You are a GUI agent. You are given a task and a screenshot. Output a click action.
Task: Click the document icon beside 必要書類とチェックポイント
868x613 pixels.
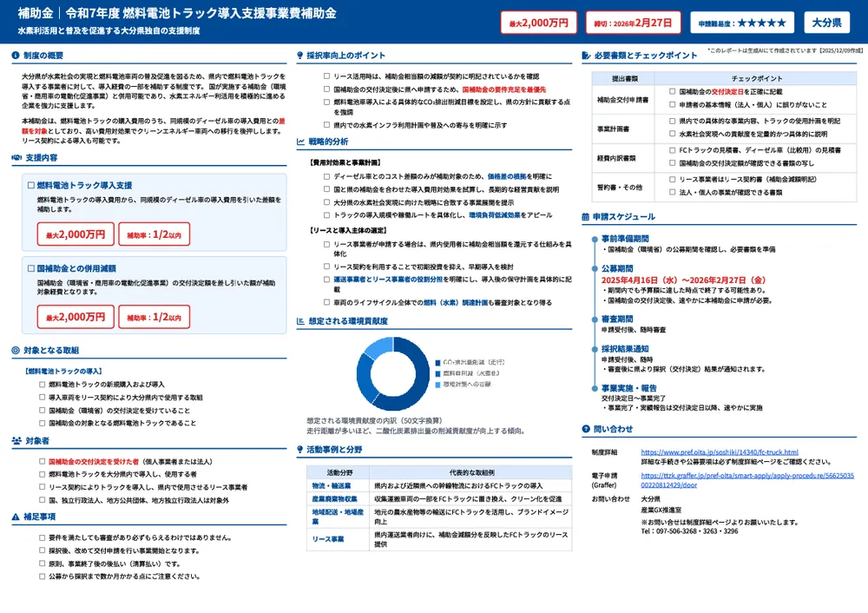pos(586,56)
